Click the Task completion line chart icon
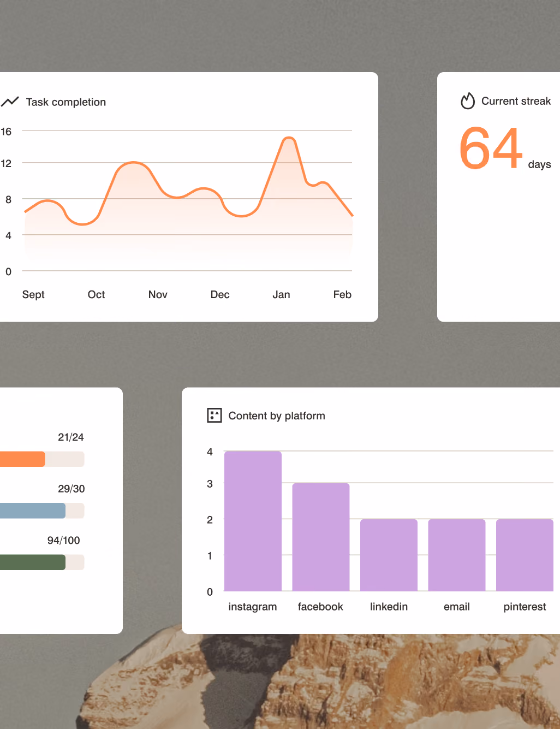This screenshot has height=729, width=560. (x=10, y=102)
